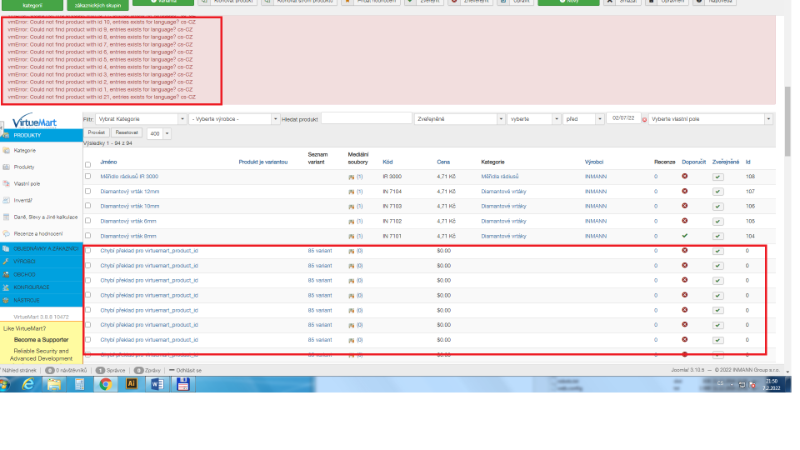This screenshot has width=800, height=450.
Task: Check the box for Měřidlo rádiusů IR 3000
Action: click(x=88, y=177)
